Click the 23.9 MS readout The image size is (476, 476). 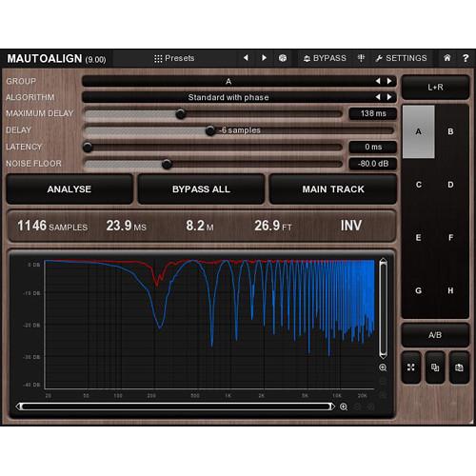(126, 226)
